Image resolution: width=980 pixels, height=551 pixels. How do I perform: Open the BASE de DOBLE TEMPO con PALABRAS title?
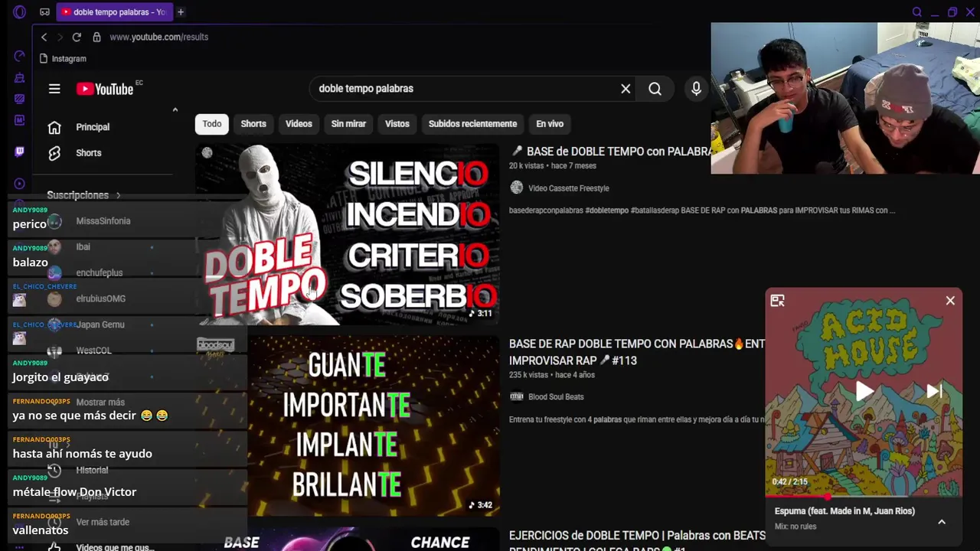pyautogui.click(x=609, y=152)
